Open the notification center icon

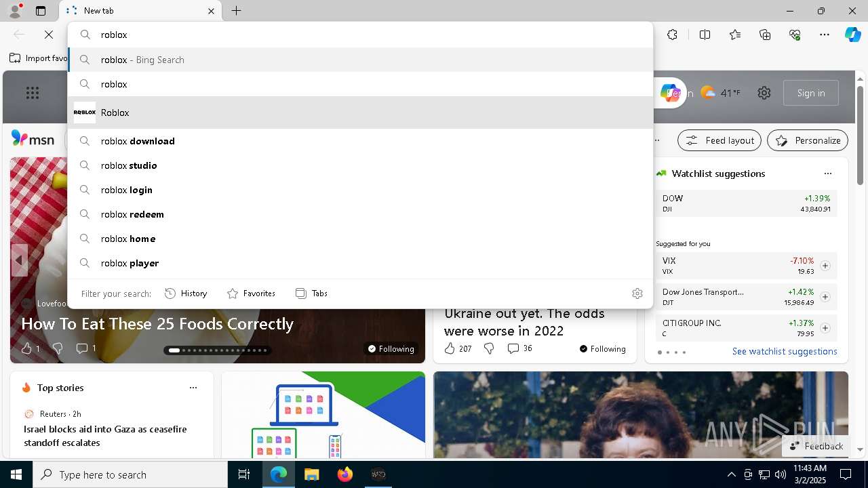point(846,474)
